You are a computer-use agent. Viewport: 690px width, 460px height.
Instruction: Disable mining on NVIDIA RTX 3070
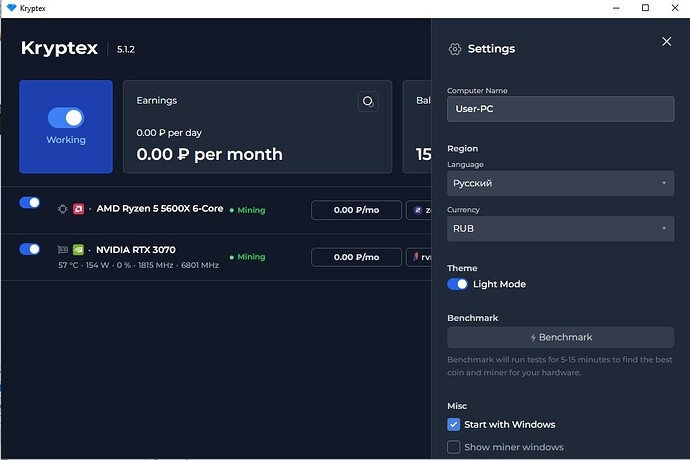pyautogui.click(x=30, y=249)
